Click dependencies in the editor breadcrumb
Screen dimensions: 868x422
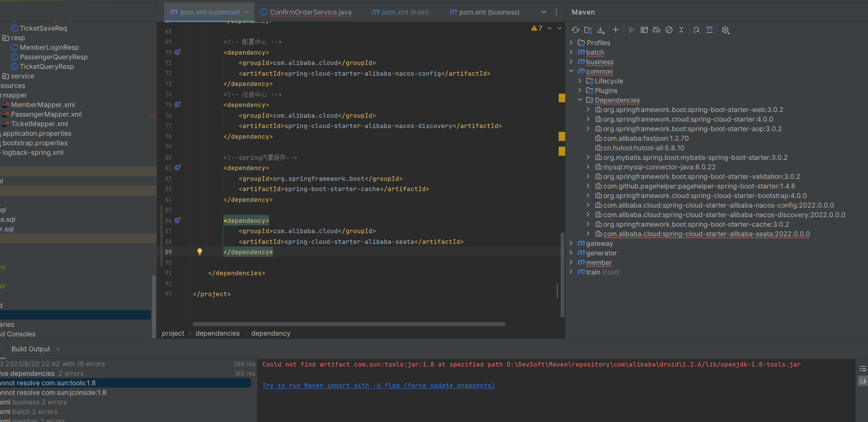click(217, 333)
